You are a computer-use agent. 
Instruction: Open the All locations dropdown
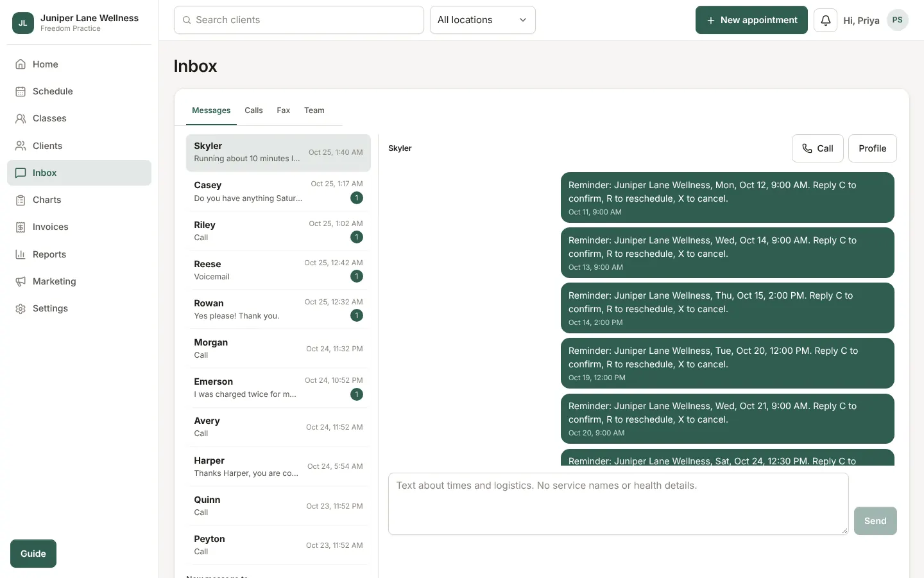(x=483, y=20)
